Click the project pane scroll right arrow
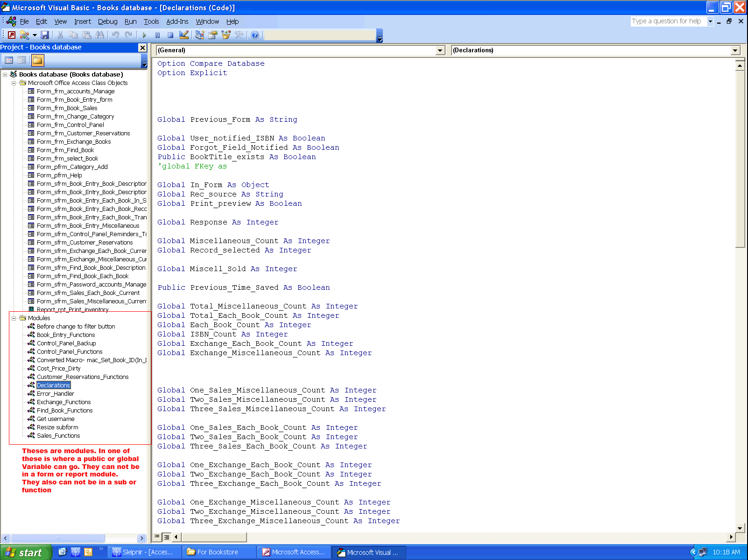748x560 pixels. 142,538
